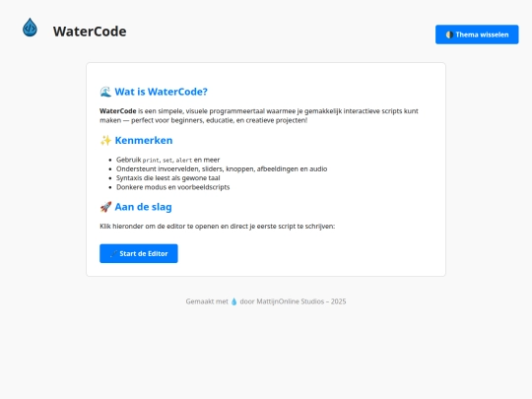
Task: Click the bold WaterCode word in description
Action: [x=118, y=111]
